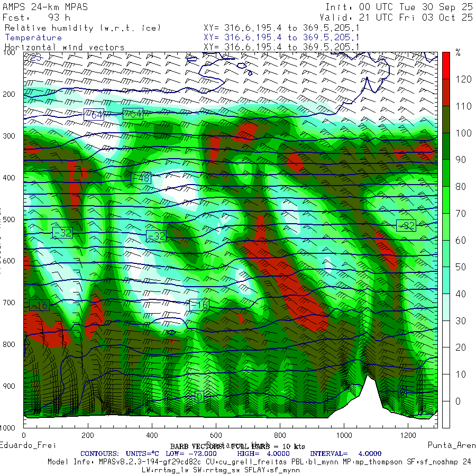Click the teal colorbar segment between 50 and 60
476x476 pixels.
[x=446, y=253]
